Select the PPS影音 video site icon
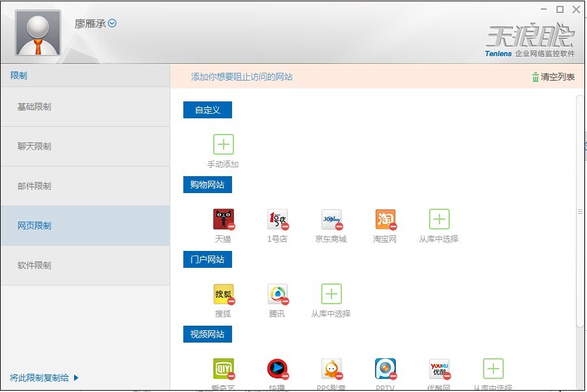 coord(332,369)
